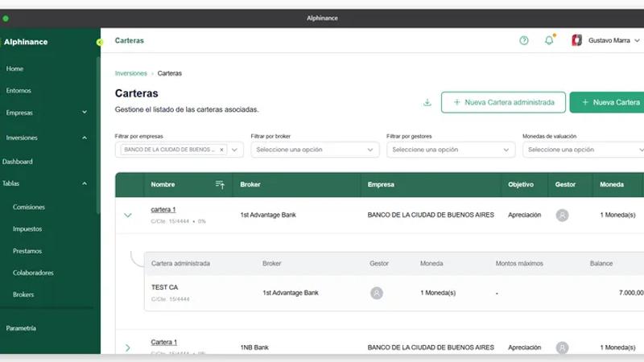Click the Broker column header

tap(250, 185)
